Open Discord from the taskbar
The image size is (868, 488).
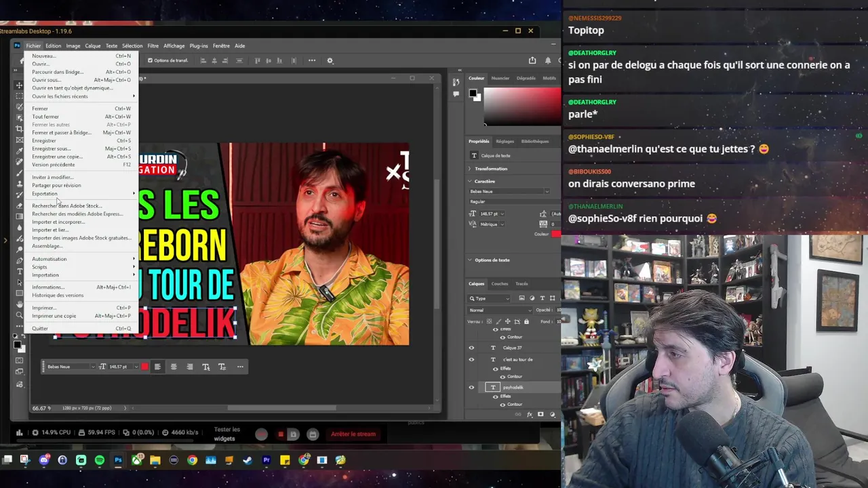click(44, 460)
